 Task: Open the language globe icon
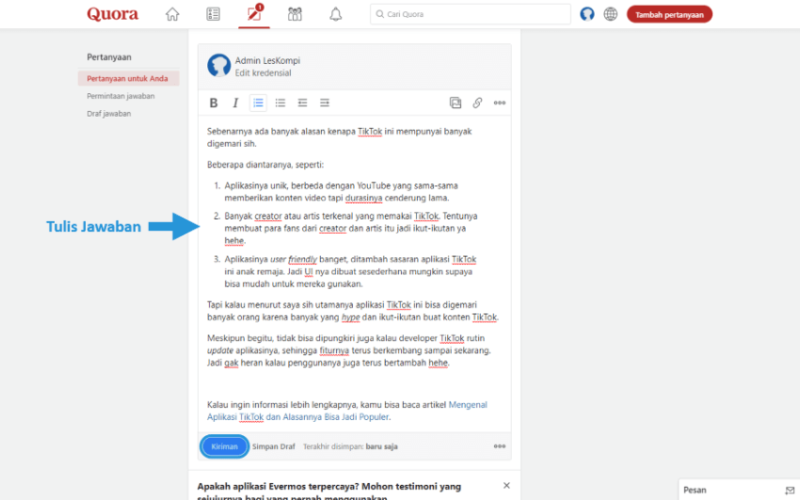pos(610,14)
